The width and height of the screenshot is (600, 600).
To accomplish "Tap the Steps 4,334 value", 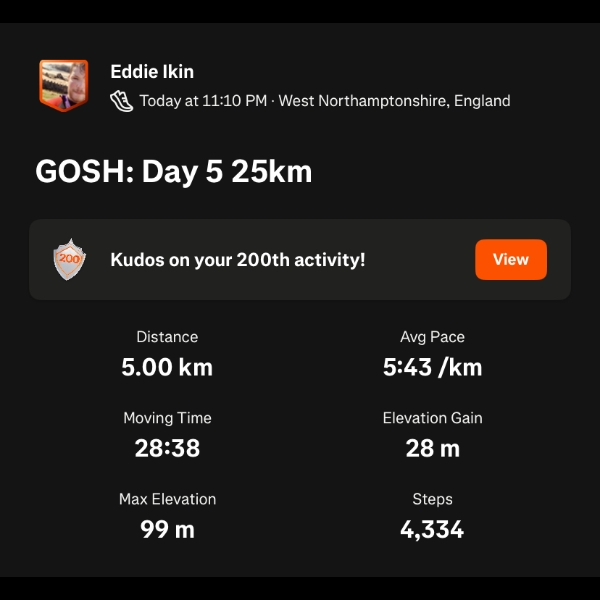I will pos(432,530).
